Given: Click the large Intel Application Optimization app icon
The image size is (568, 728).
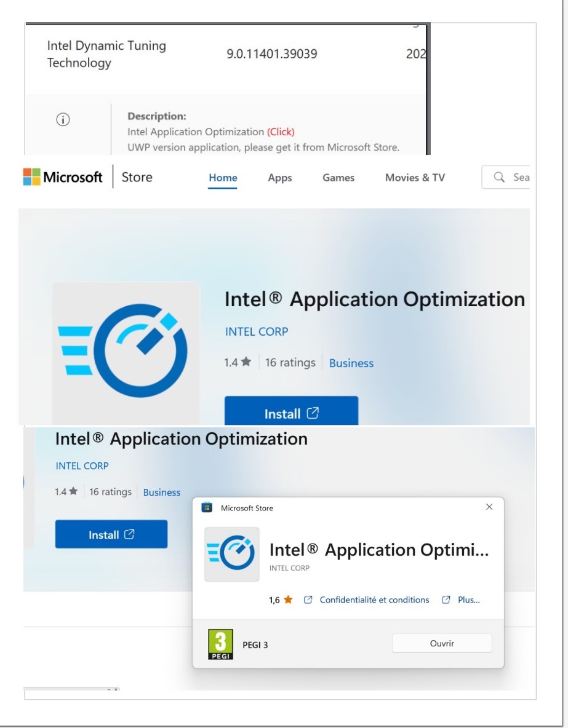Looking at the screenshot, I should 126,352.
